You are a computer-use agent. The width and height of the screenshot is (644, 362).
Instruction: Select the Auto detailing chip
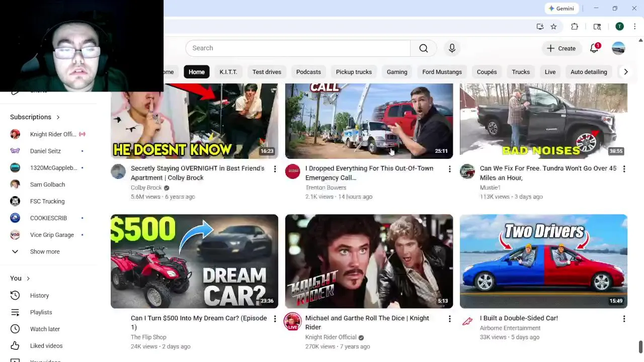pyautogui.click(x=589, y=72)
